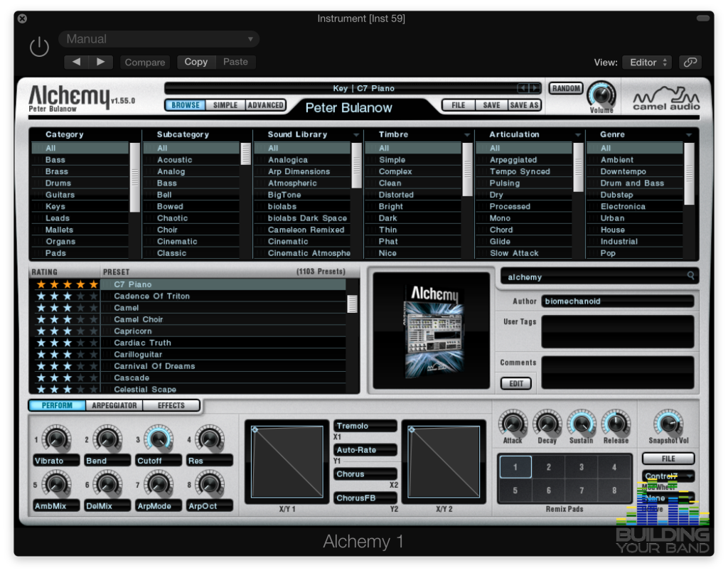Screen dimensions: 728x573
Task: Click the ArpMode performance knob
Action: (159, 484)
